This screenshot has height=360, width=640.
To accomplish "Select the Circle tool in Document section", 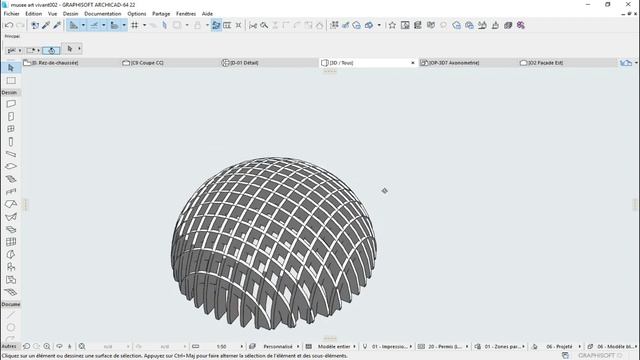I will coord(11,327).
